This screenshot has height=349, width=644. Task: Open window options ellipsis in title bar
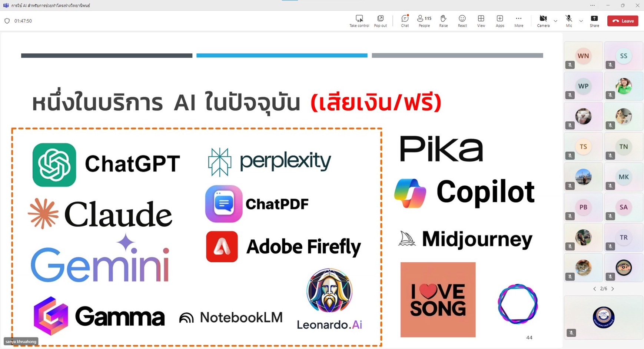tap(592, 5)
